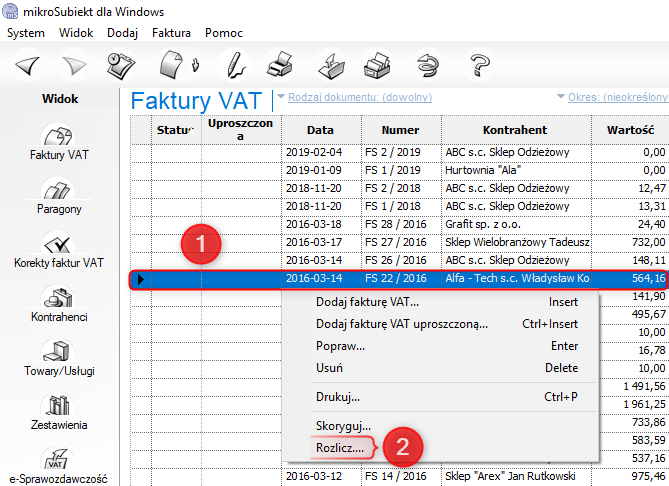669x486 pixels.
Task: Select invoice FS 22 / 2016 row
Action: pyautogui.click(x=399, y=279)
